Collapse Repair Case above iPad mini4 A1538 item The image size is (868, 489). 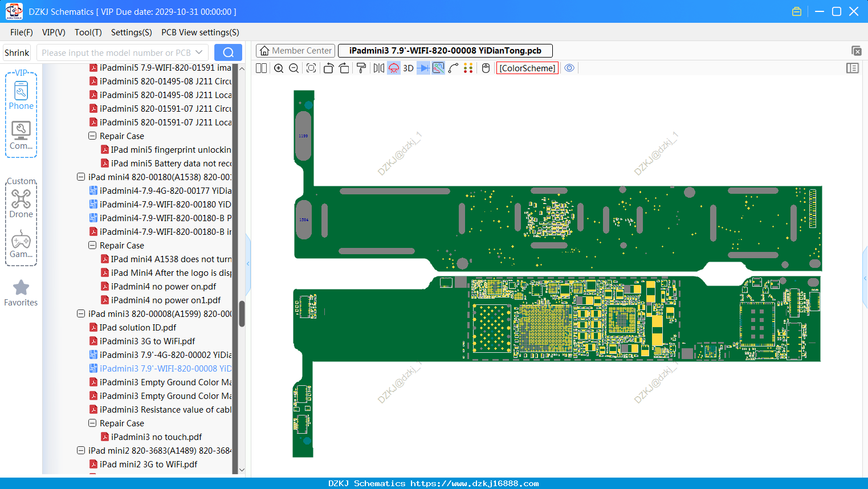pyautogui.click(x=92, y=246)
